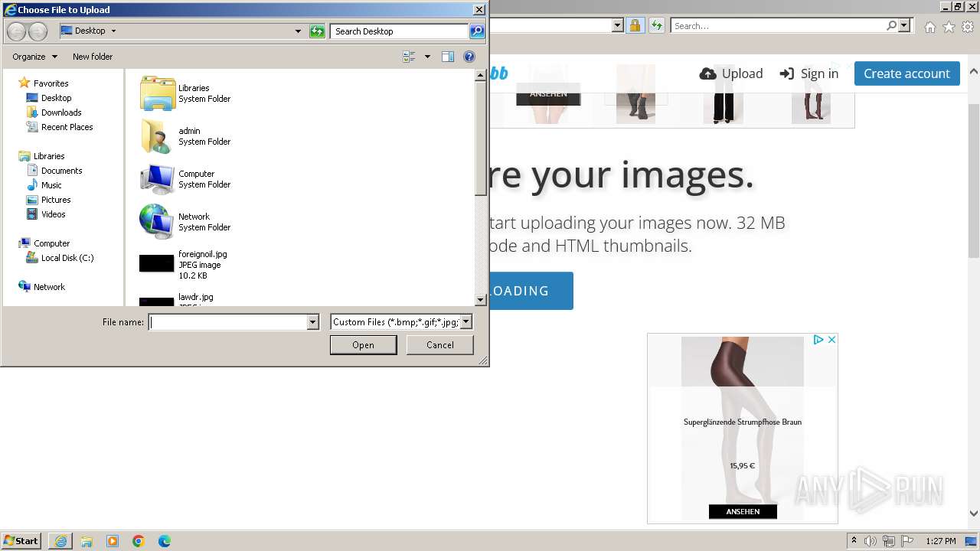
Task: Select the Libraries system folder icon
Action: click(x=158, y=93)
